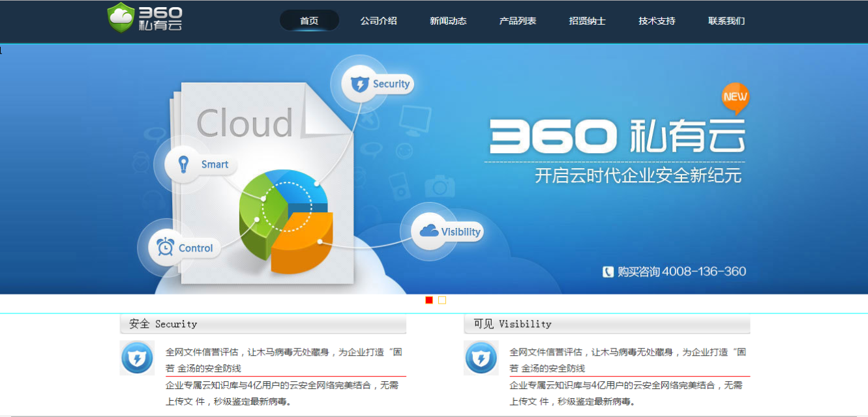The width and height of the screenshot is (868, 417).
Task: Click the Smart lightbulb bubble icon
Action: tap(183, 164)
